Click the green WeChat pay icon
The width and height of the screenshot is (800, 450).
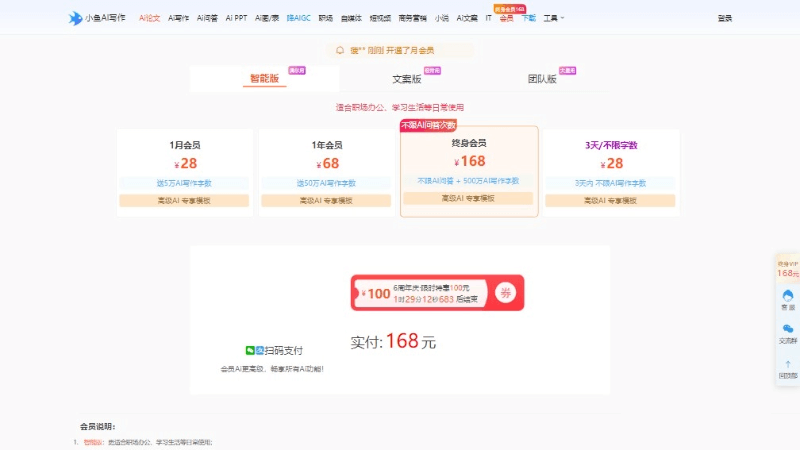pos(250,350)
